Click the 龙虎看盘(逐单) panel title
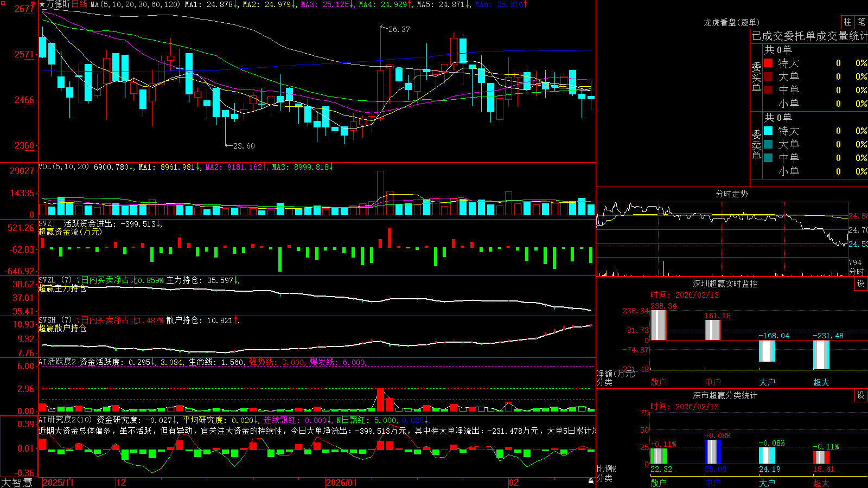The width and height of the screenshot is (868, 488). [731, 22]
